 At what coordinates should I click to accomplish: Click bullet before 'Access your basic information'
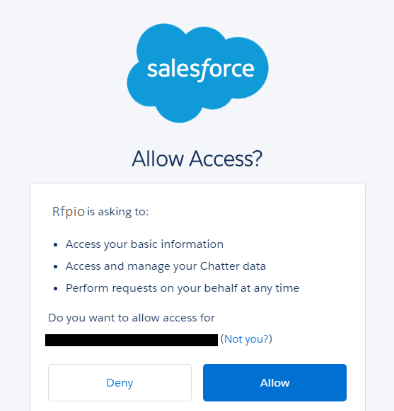tap(56, 245)
